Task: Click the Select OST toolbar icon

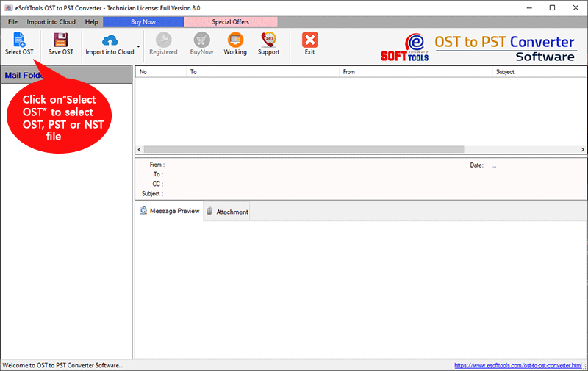Action: pyautogui.click(x=19, y=40)
